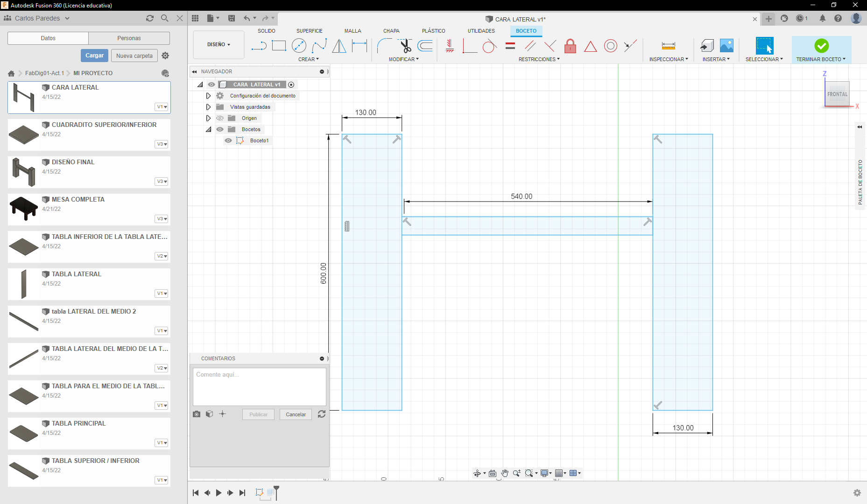Click the Measure ruler icon
This screenshot has width=867, height=504.
click(x=668, y=46)
